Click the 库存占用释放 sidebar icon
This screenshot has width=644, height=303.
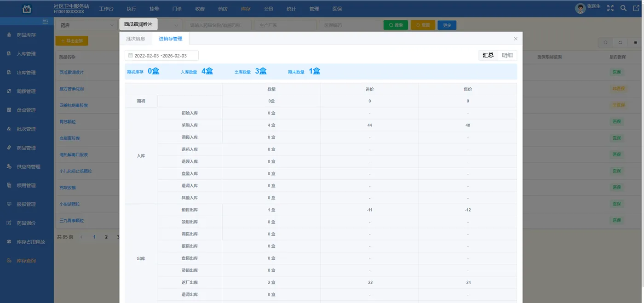[x=9, y=242]
